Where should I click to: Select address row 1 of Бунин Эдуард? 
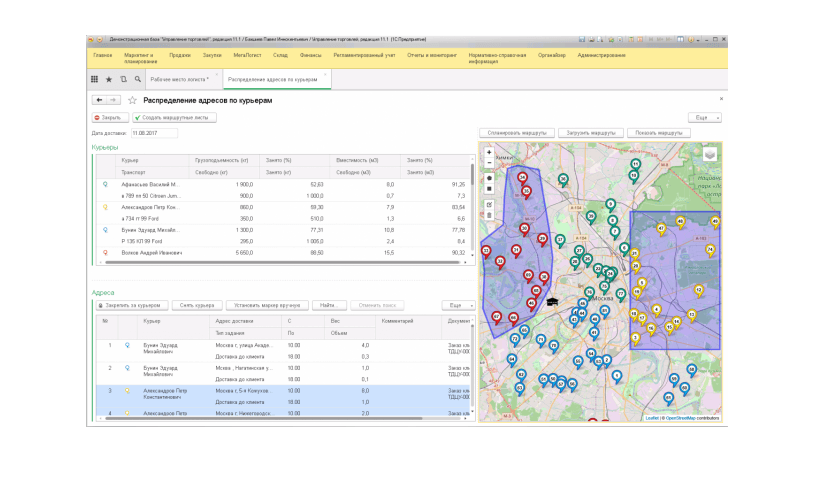[x=283, y=351]
